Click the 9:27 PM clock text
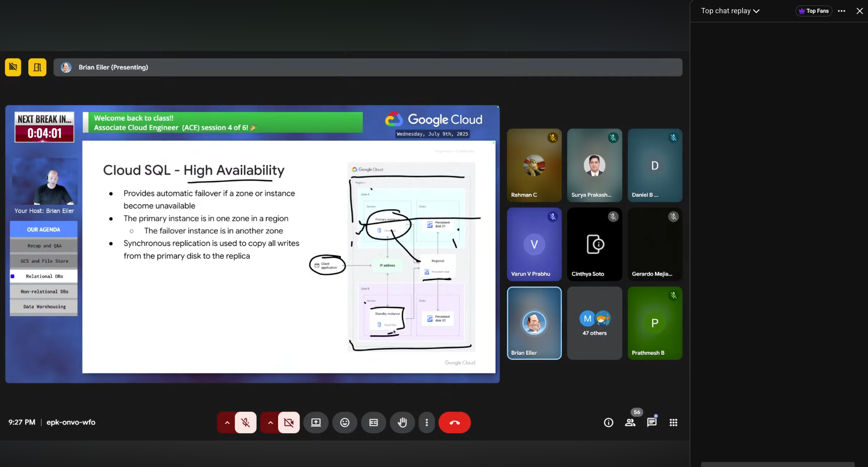 (22, 422)
